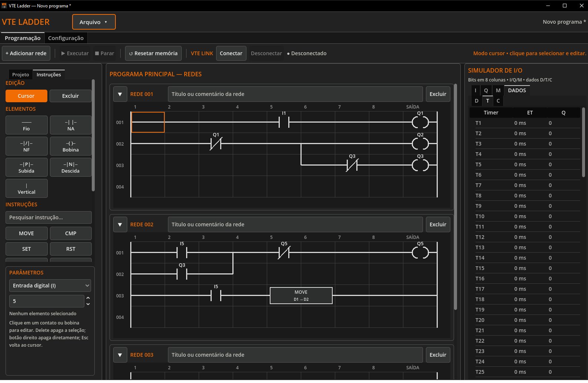Insert a MOVE instruction

point(26,233)
